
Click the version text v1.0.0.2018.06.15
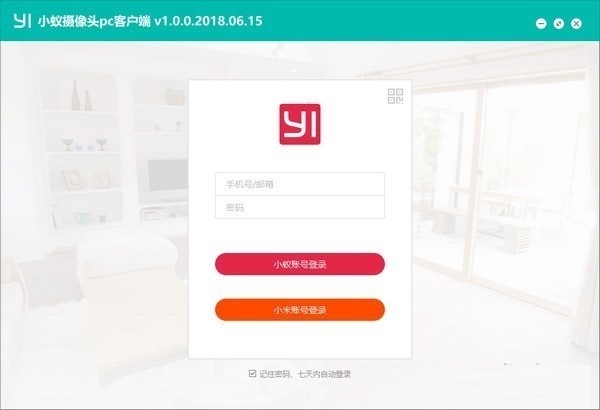[x=209, y=21]
